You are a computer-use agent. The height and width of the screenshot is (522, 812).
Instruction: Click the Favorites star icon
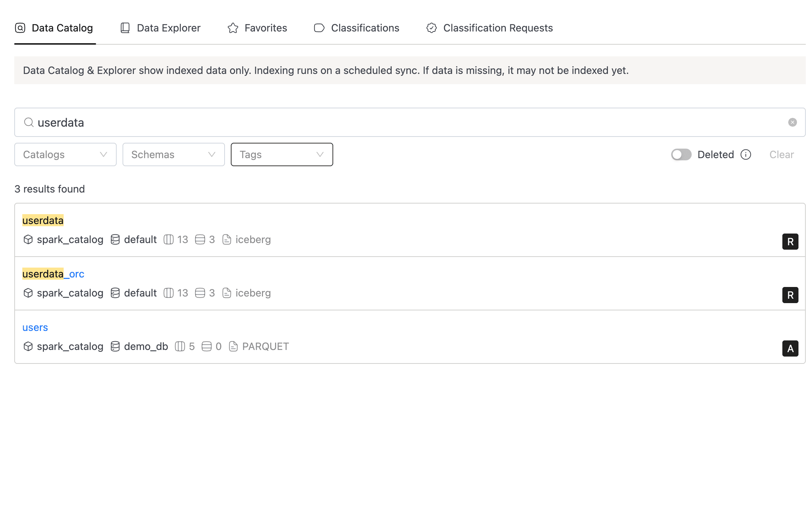pos(232,27)
